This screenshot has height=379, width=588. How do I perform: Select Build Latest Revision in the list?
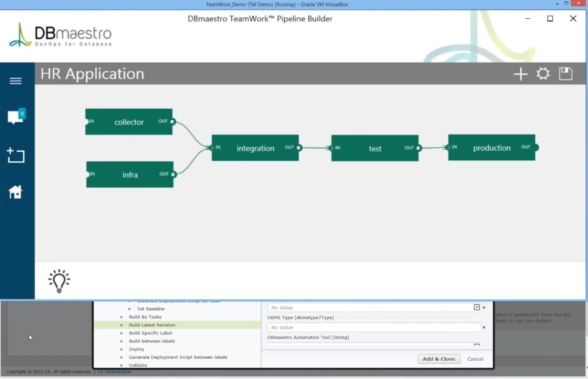pyautogui.click(x=152, y=325)
